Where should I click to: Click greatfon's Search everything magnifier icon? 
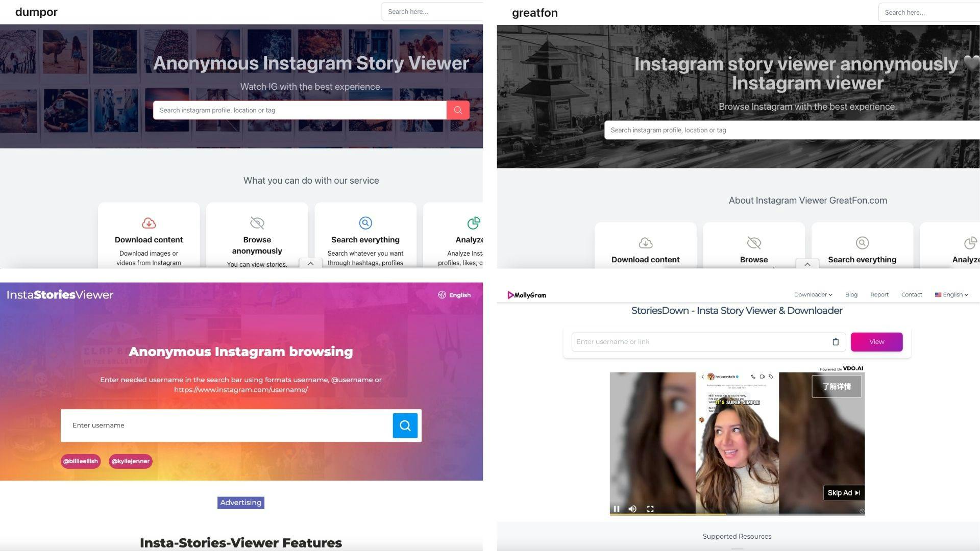[862, 243]
